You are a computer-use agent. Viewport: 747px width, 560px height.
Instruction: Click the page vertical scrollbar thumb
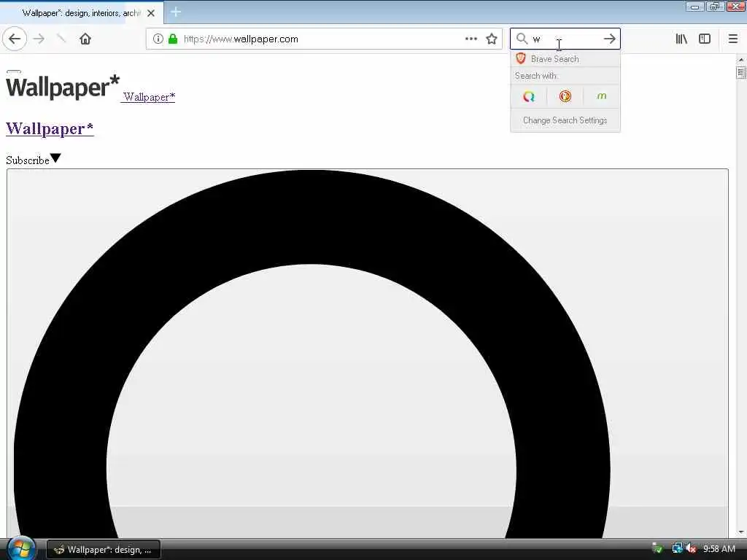740,72
